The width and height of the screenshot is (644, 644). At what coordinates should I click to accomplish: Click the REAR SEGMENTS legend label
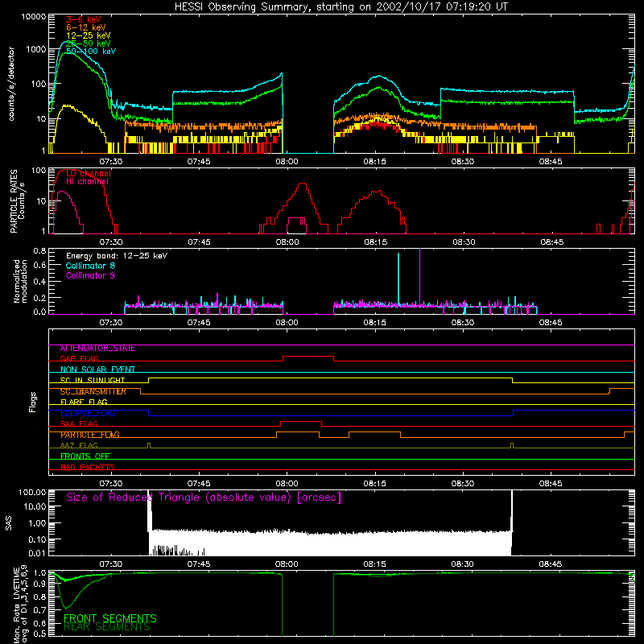pos(107,627)
